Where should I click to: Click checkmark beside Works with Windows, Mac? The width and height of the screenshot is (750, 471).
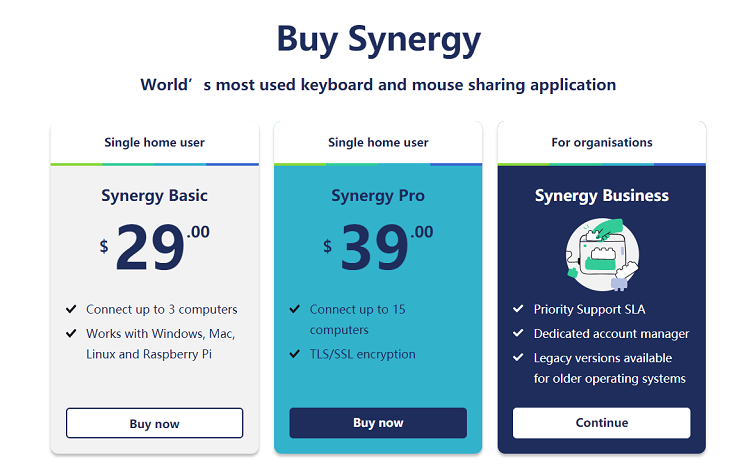pos(71,333)
